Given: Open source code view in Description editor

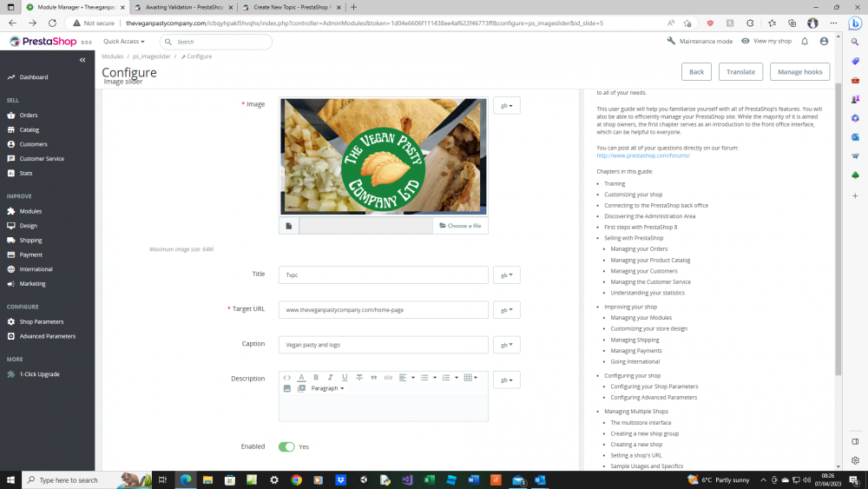Looking at the screenshot, I should 286,378.
